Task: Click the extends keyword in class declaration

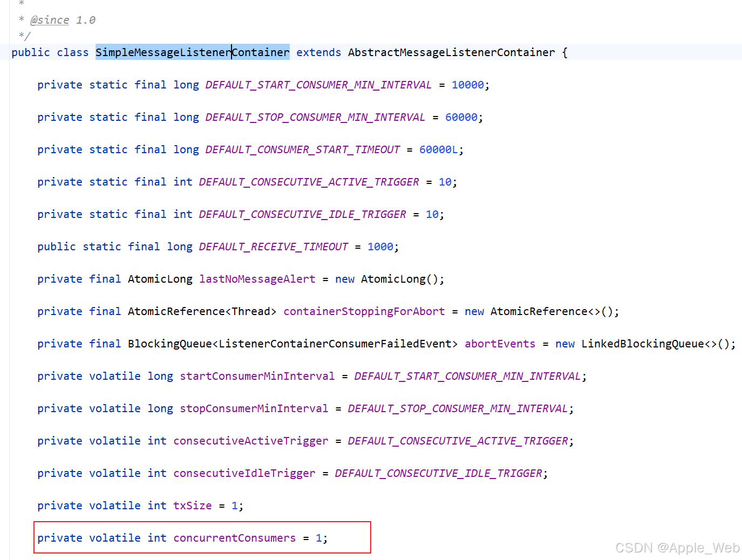Action: [x=319, y=52]
